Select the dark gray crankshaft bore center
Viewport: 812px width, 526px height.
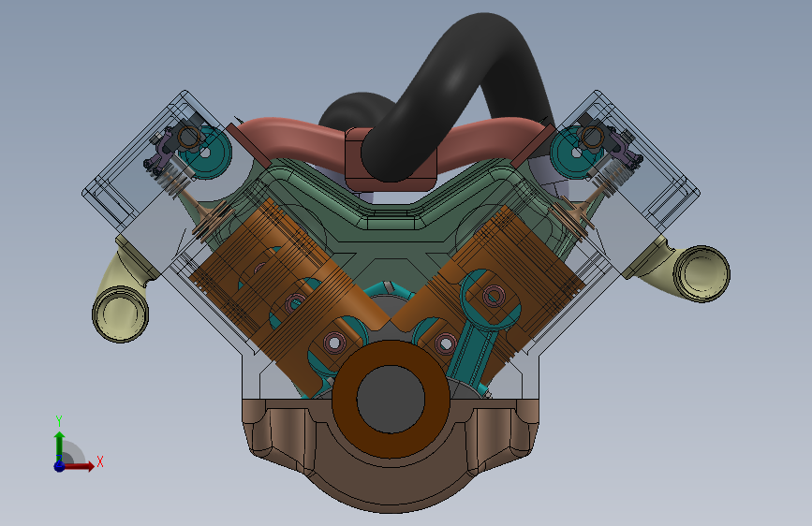(391, 399)
